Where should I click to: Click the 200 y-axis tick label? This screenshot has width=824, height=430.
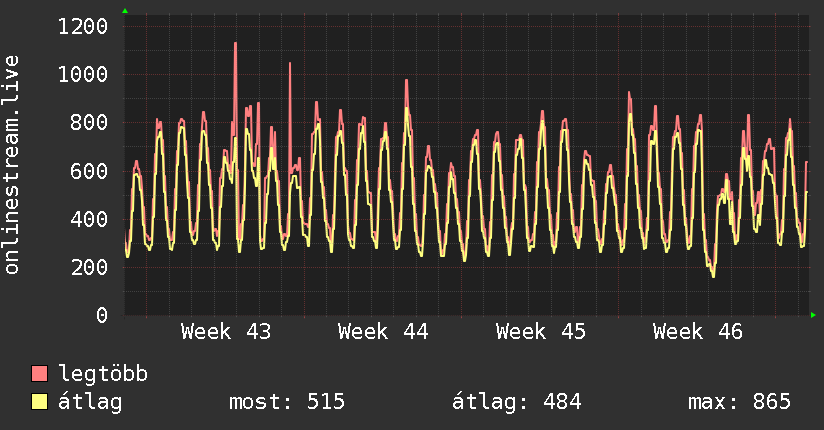point(89,268)
